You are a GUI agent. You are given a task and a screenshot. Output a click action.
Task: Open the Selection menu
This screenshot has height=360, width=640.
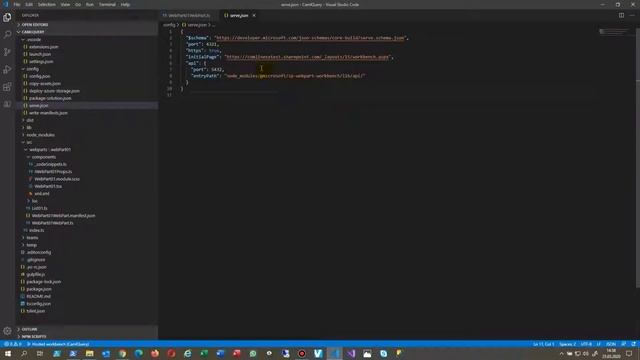coord(47,4)
